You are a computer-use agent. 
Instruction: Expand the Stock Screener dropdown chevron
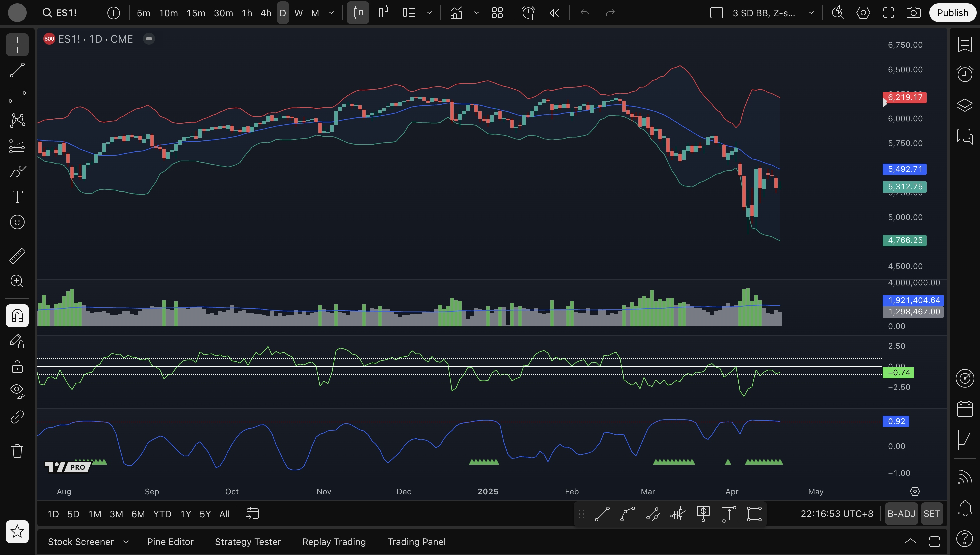[126, 542]
